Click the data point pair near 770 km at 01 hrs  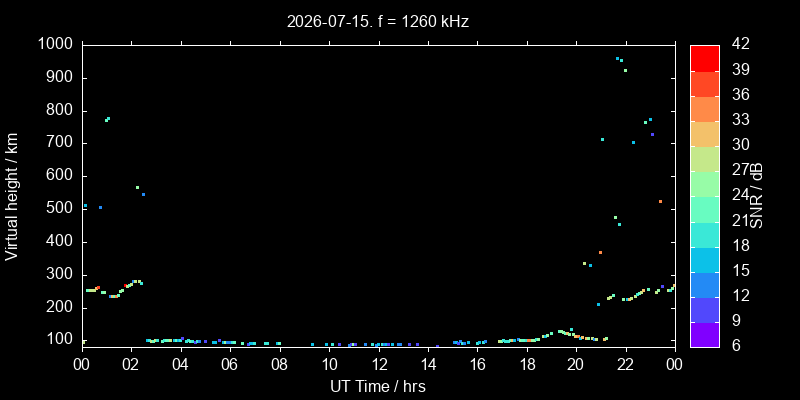107,119
